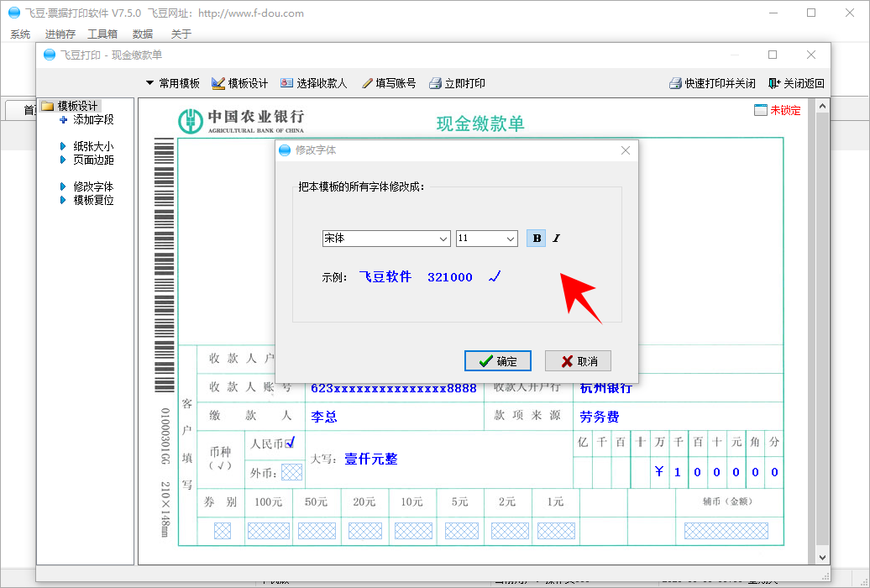Click the 飞豆打印 window app icon
The width and height of the screenshot is (870, 588).
point(50,55)
